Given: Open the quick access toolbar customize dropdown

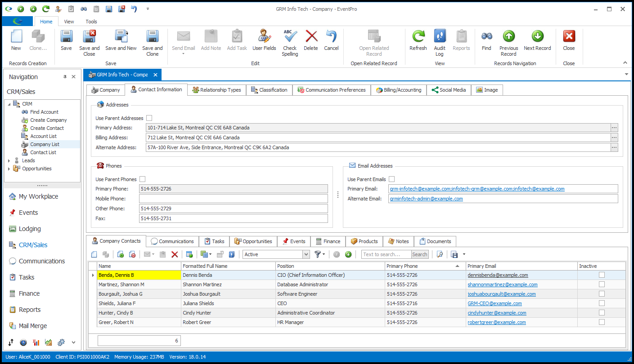Looking at the screenshot, I should (x=148, y=9).
